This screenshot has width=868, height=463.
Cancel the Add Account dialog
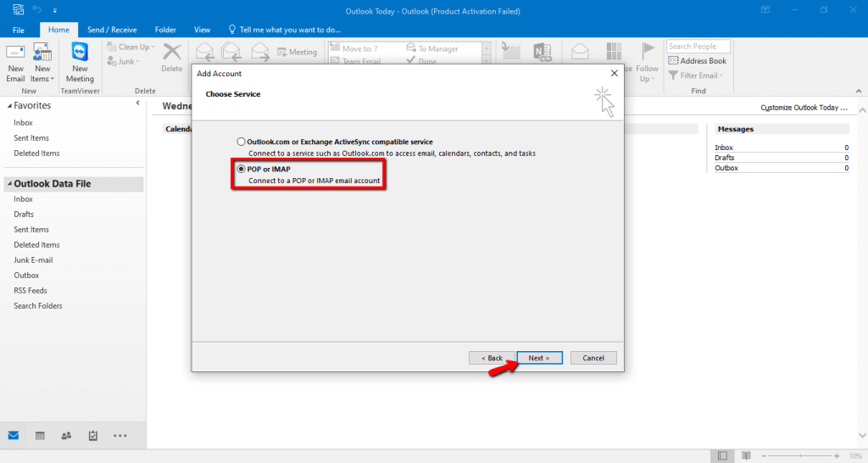(x=593, y=358)
